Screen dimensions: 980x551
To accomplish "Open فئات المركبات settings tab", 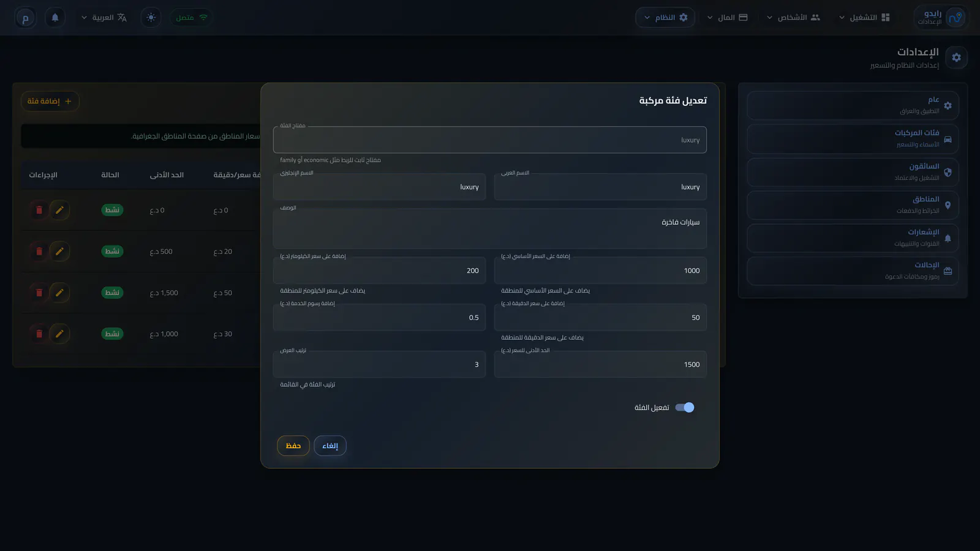I will pyautogui.click(x=853, y=139).
